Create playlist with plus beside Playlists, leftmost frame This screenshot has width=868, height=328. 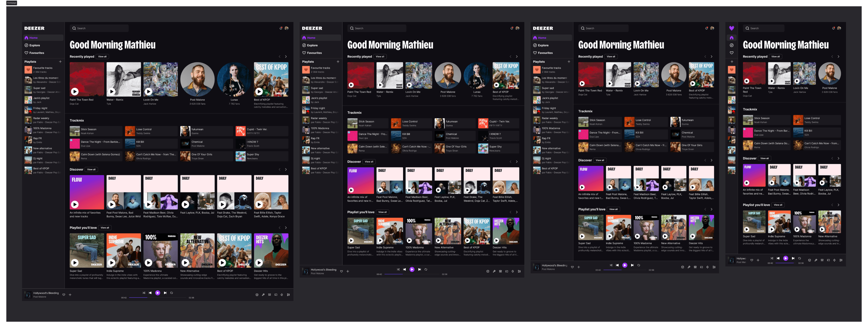point(60,62)
